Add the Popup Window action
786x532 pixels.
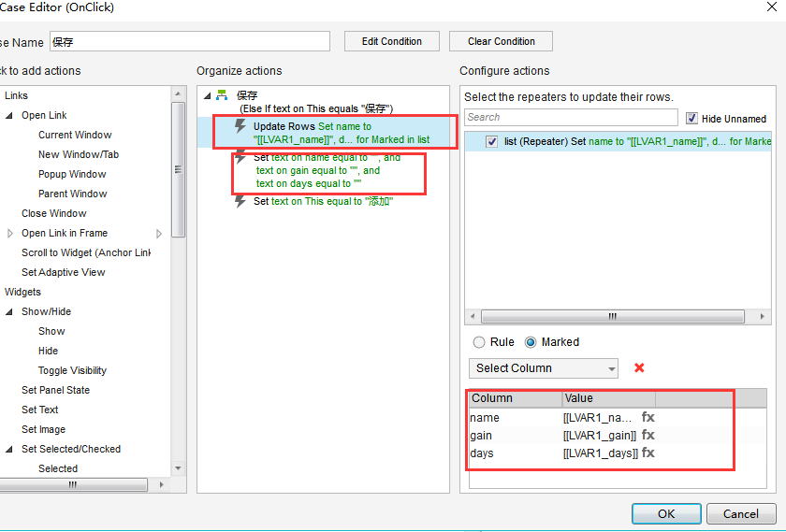pos(72,174)
